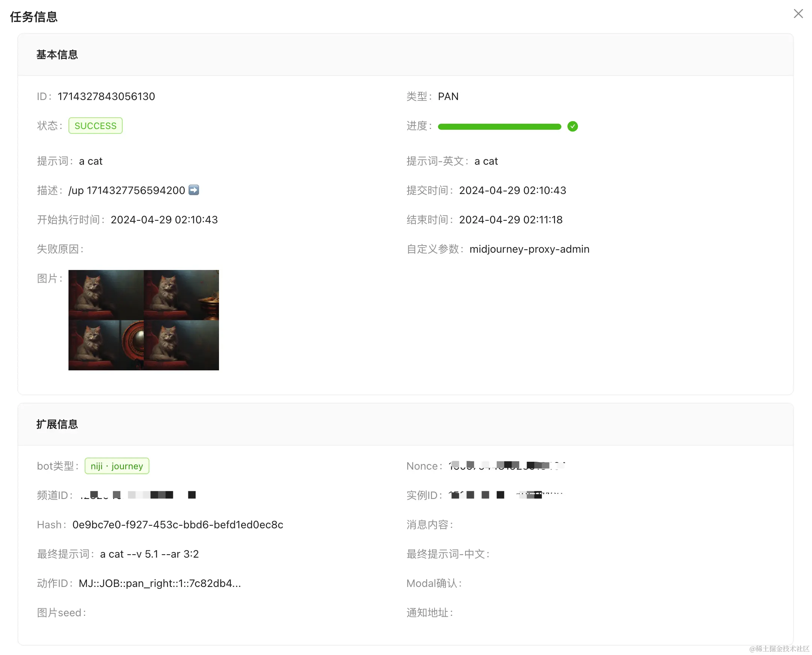
Task: Open the cat image grid preview
Action: [x=143, y=320]
